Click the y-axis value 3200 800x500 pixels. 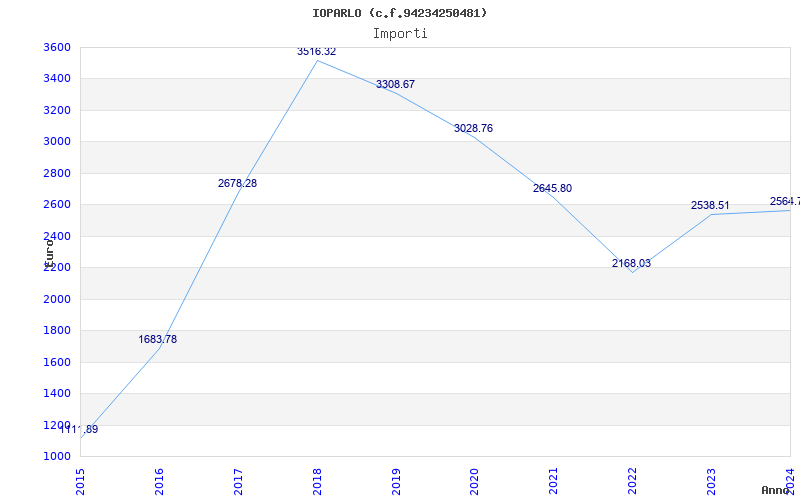[57, 110]
